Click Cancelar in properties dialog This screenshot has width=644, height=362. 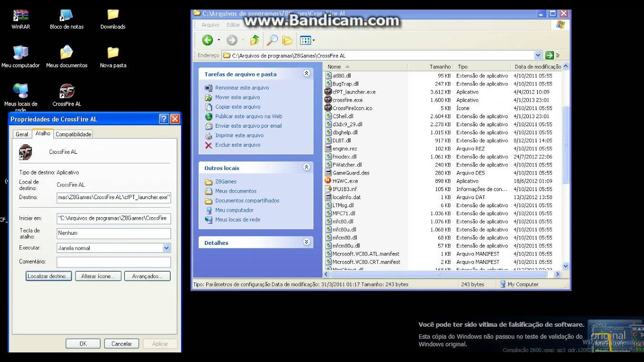click(x=121, y=344)
